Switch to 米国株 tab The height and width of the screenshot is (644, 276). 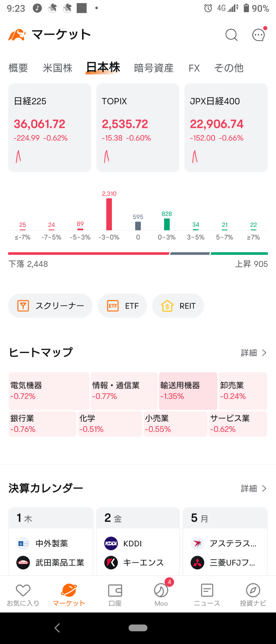coord(58,68)
